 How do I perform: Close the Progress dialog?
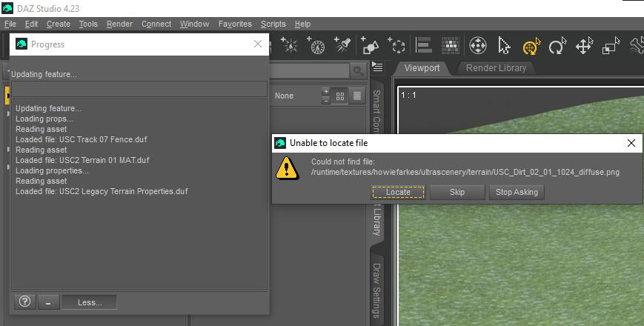pos(258,44)
